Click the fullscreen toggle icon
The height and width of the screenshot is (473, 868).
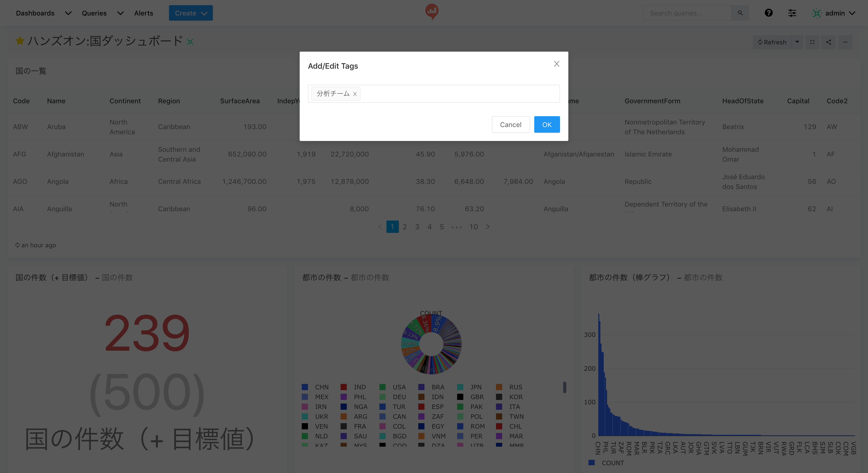[812, 42]
